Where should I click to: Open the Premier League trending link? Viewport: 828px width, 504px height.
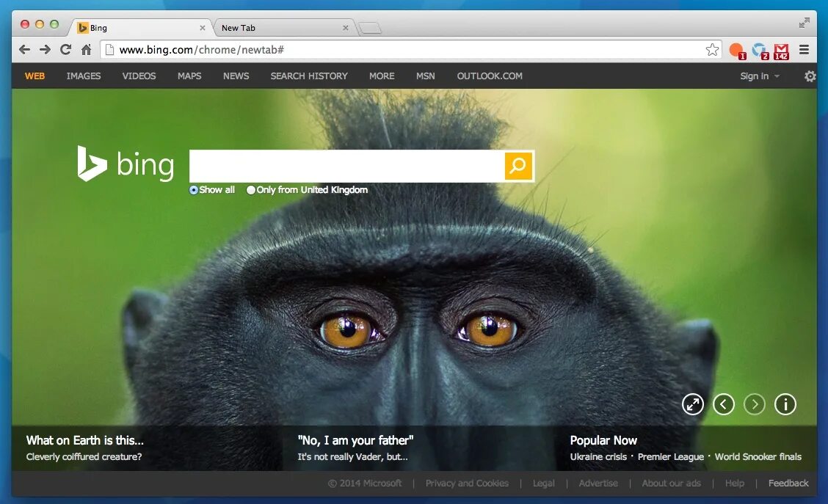[x=671, y=457]
